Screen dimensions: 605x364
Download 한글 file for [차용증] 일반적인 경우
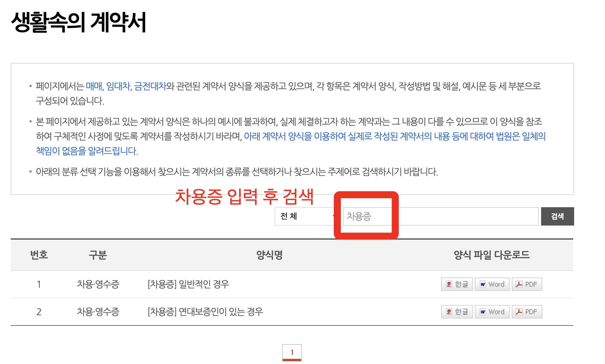tap(457, 284)
